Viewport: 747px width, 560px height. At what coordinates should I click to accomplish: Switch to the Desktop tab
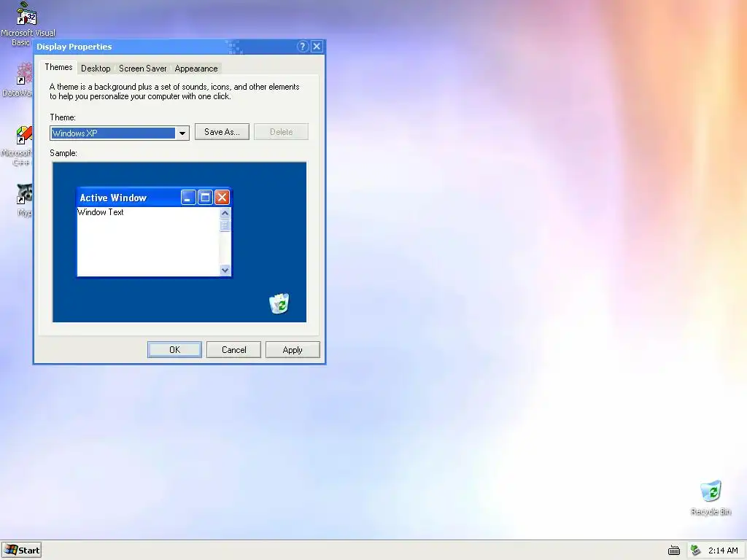click(96, 69)
